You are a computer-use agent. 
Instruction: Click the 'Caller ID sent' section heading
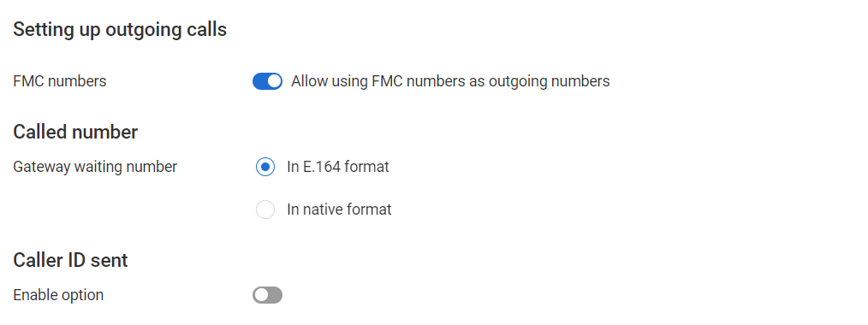point(70,260)
